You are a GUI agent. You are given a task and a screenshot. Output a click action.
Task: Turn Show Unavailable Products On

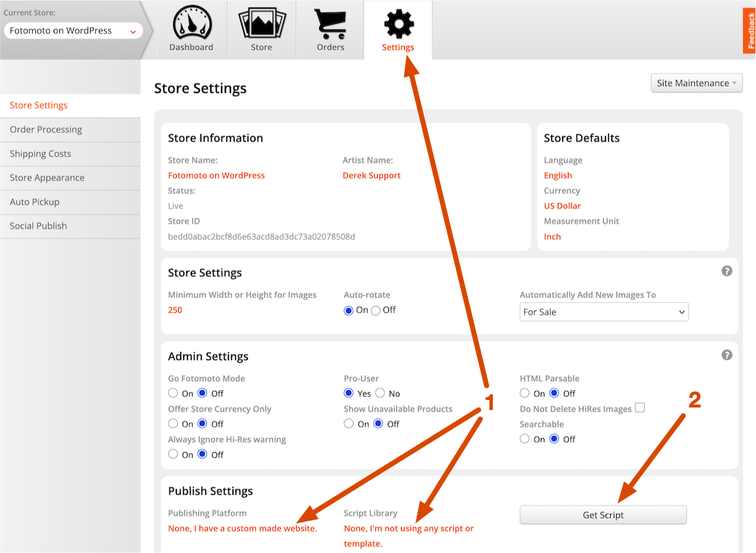pyautogui.click(x=349, y=423)
